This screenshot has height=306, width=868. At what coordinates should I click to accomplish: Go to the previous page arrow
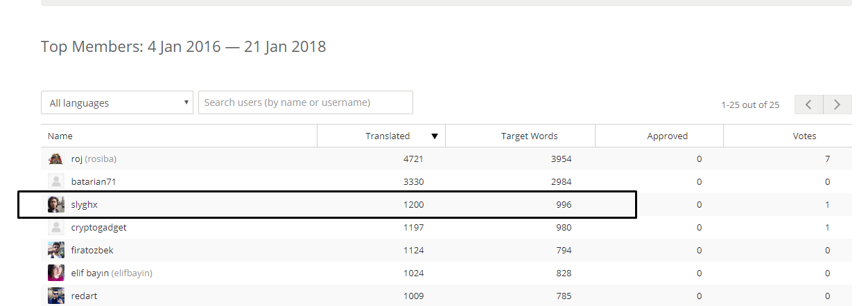coord(809,105)
